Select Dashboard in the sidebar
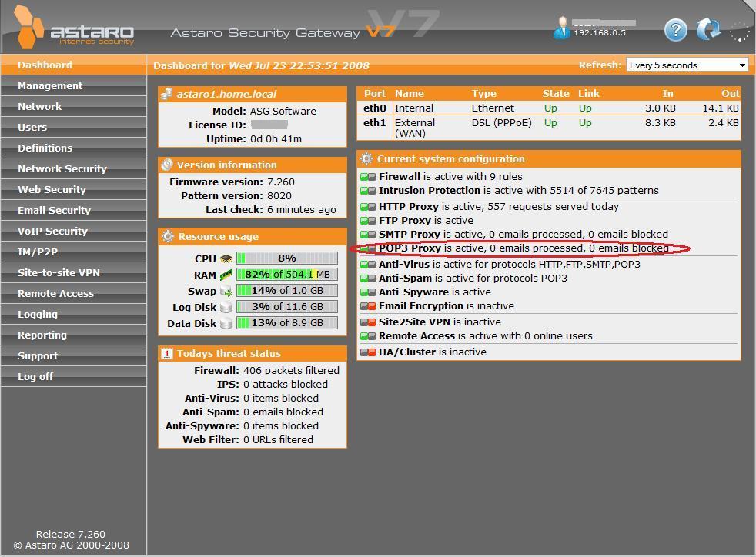Screen dimensions: 756x557 [x=73, y=65]
